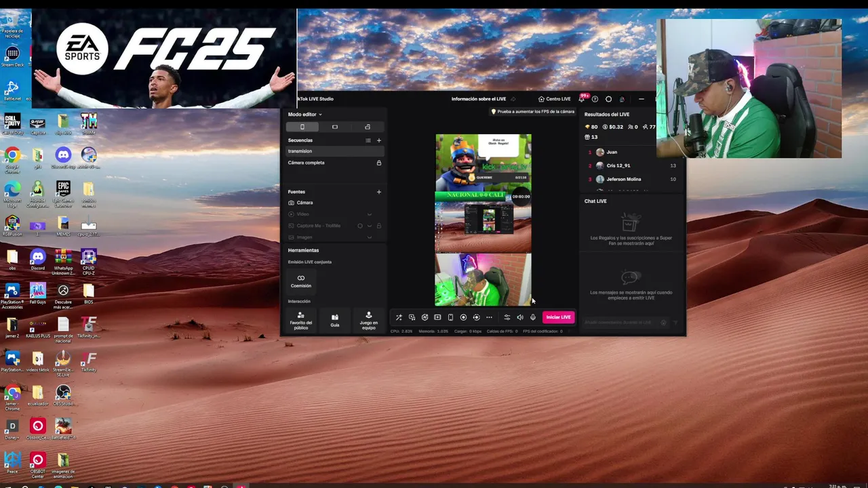The image size is (868, 488).
Task: Toggle the lock on Cámara completa
Action: tap(379, 163)
